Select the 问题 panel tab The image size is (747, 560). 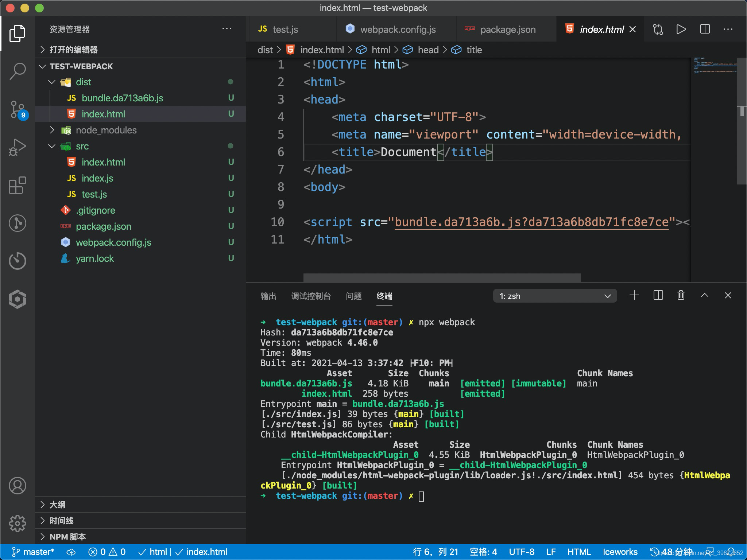pyautogui.click(x=353, y=296)
